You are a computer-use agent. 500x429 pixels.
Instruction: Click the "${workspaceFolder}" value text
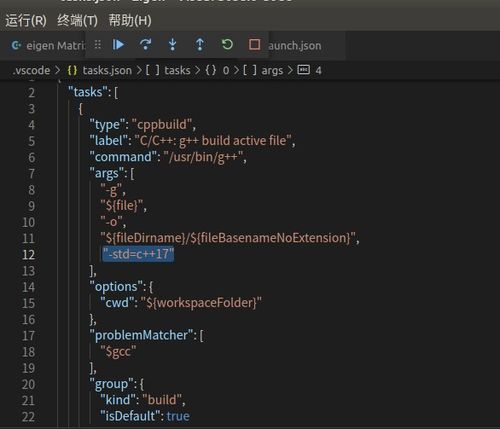(x=201, y=303)
